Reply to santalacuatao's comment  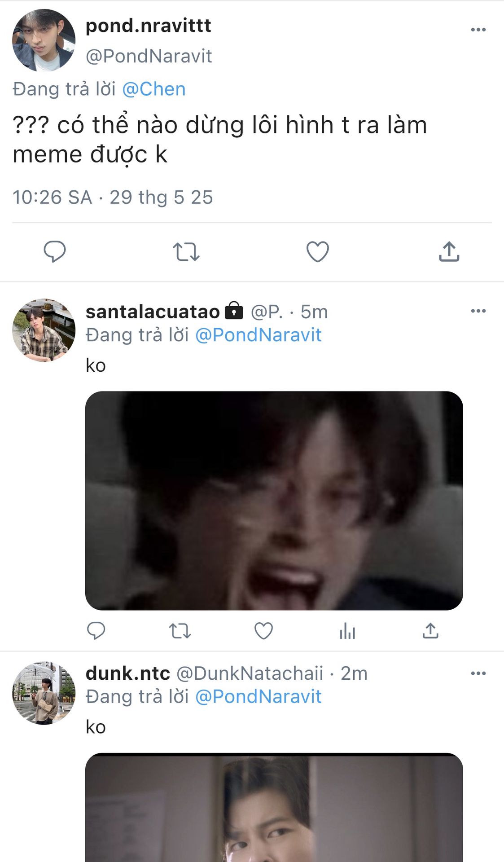point(96,631)
